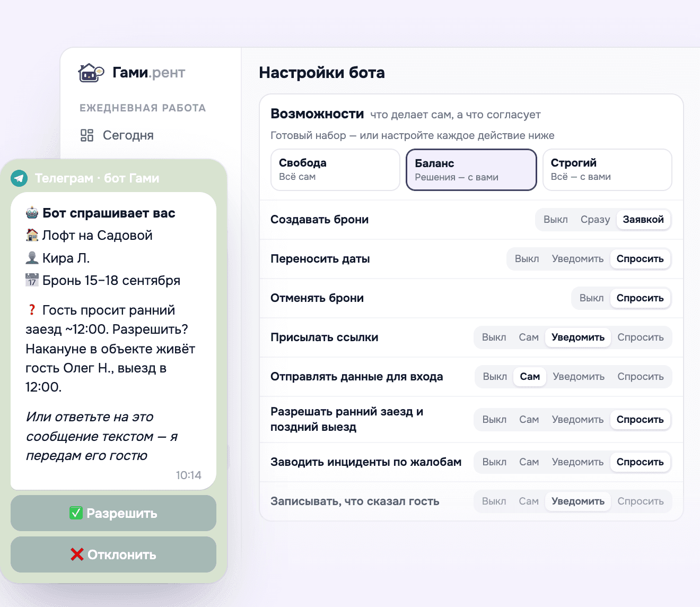Set Создавать брони to Сразу

[595, 220]
